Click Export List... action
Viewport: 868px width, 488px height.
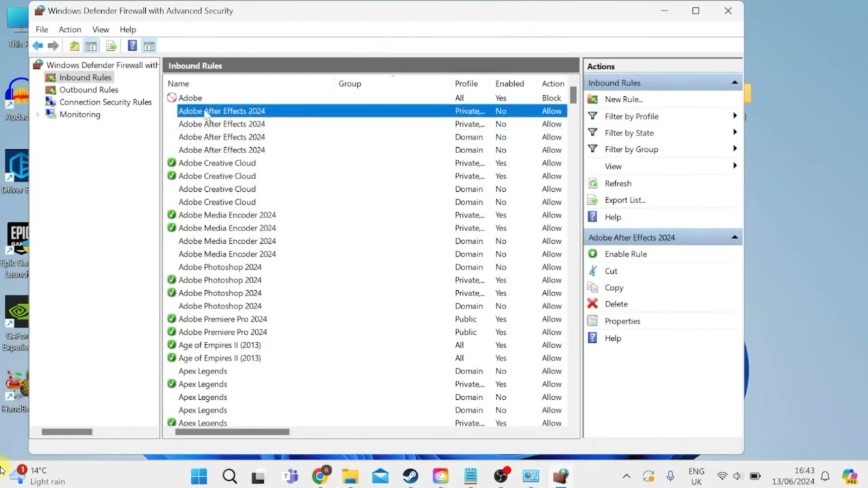coord(625,200)
